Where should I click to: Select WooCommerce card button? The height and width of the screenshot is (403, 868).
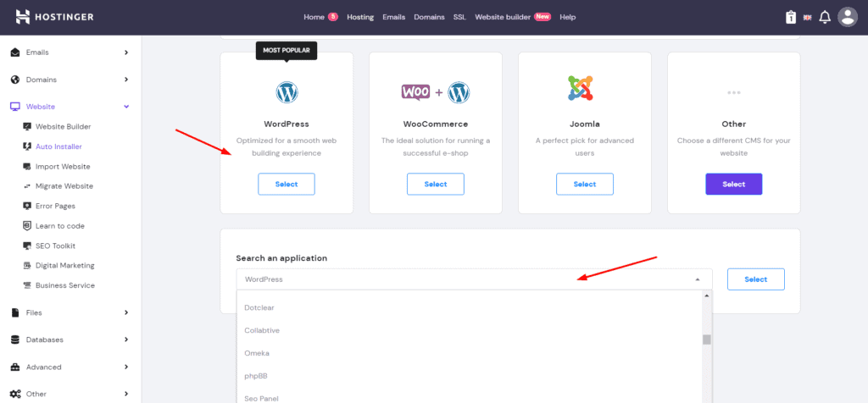point(436,184)
